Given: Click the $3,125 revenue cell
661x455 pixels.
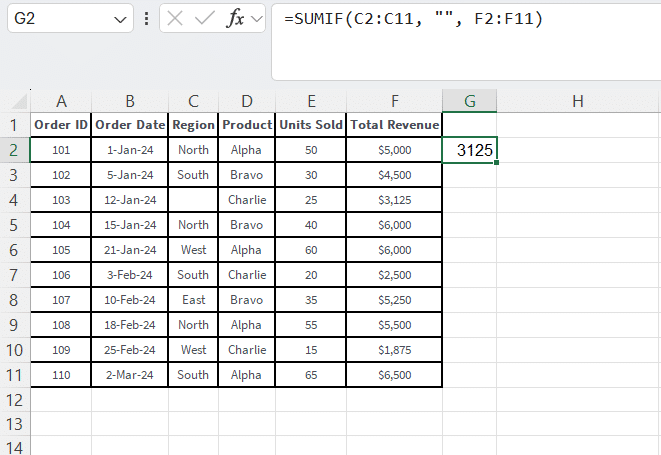Looking at the screenshot, I should [394, 200].
